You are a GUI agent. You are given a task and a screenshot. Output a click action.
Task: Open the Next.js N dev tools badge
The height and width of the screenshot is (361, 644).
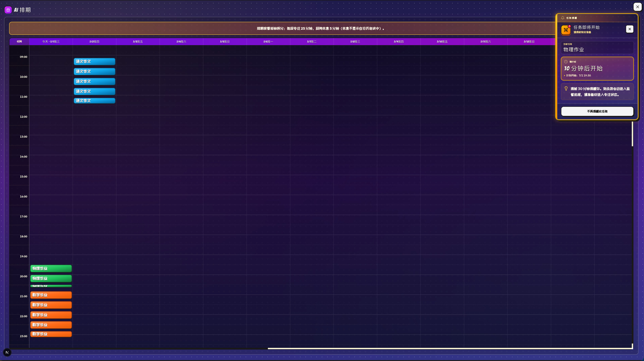[x=7, y=353]
